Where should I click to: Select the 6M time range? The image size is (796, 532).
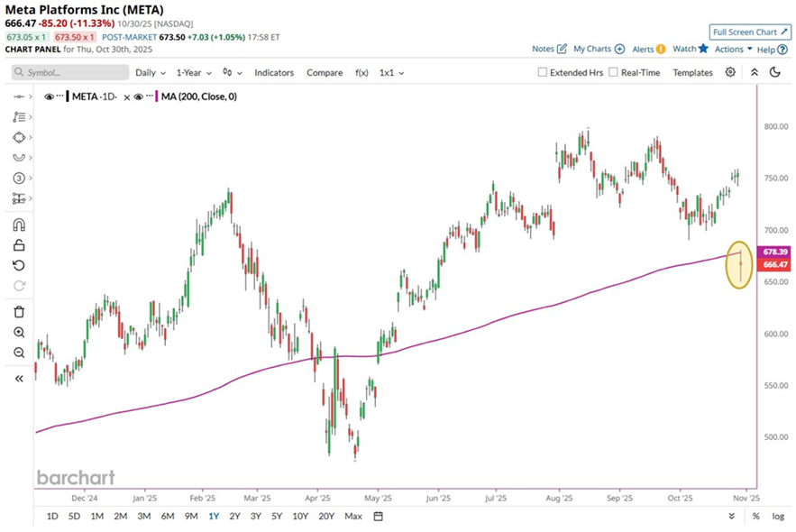[x=168, y=516]
